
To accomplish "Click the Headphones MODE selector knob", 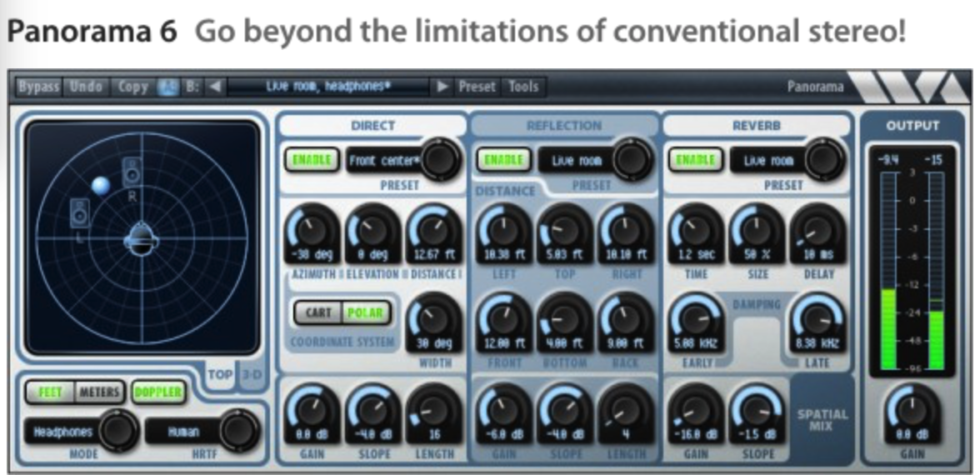I will tap(118, 431).
